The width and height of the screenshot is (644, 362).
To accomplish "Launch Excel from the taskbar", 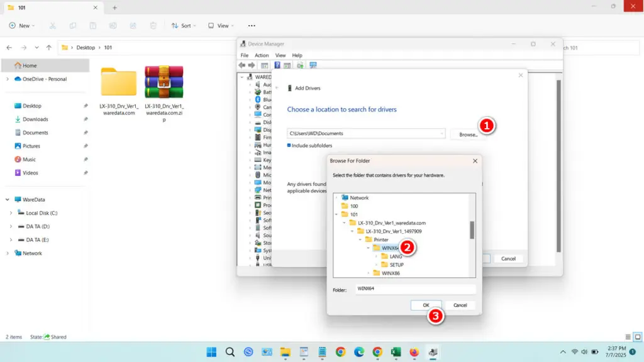I will [396, 352].
